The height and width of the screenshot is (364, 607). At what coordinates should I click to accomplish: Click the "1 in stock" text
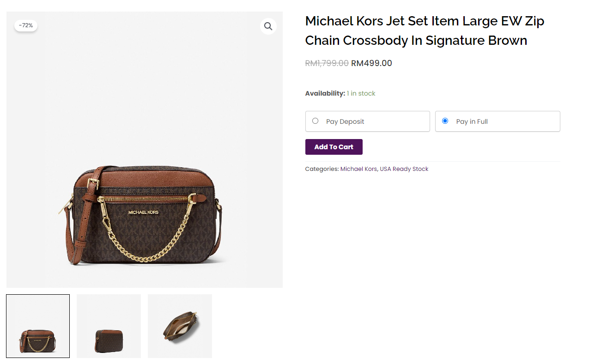pyautogui.click(x=361, y=94)
